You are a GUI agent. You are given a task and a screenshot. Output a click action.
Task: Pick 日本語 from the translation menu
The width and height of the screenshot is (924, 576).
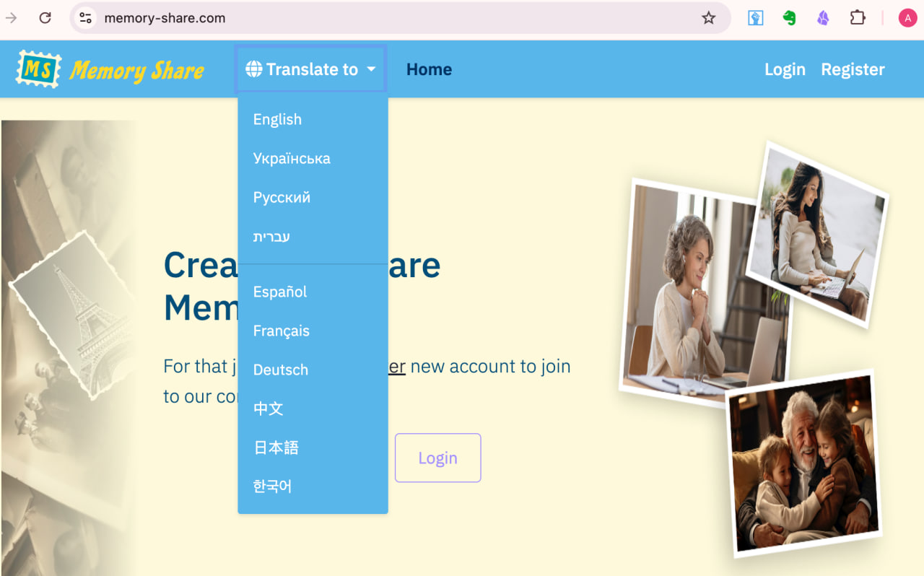(276, 448)
